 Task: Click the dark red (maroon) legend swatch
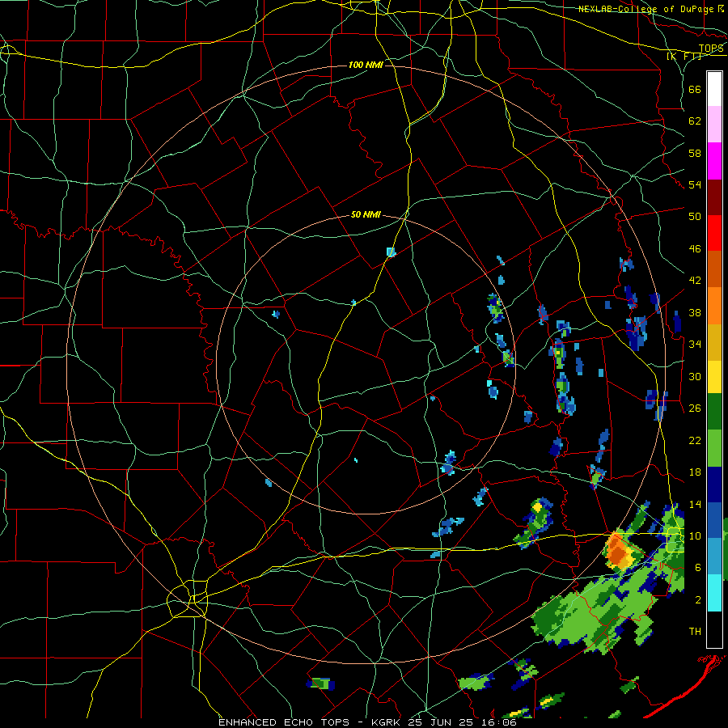714,197
